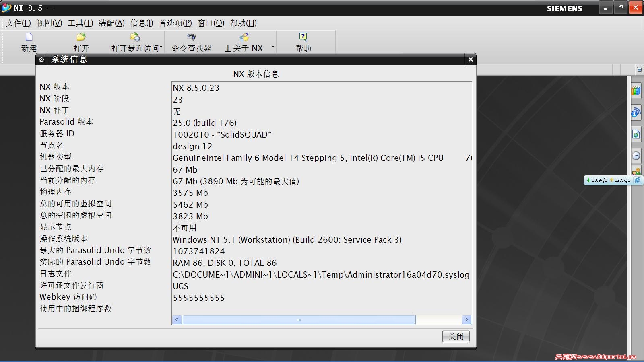This screenshot has width=644, height=362.
Task: Click the gear icon in 系统信息 title bar
Action: click(x=41, y=60)
